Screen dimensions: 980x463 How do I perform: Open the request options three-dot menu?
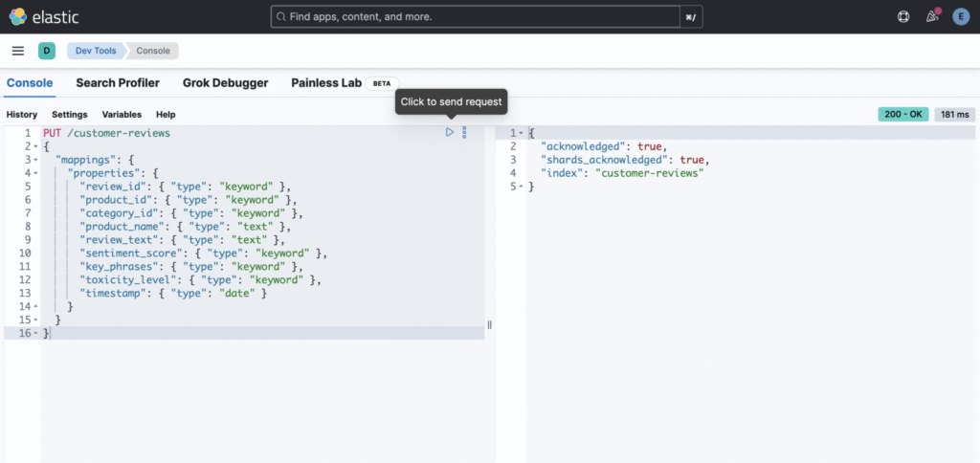click(x=464, y=132)
